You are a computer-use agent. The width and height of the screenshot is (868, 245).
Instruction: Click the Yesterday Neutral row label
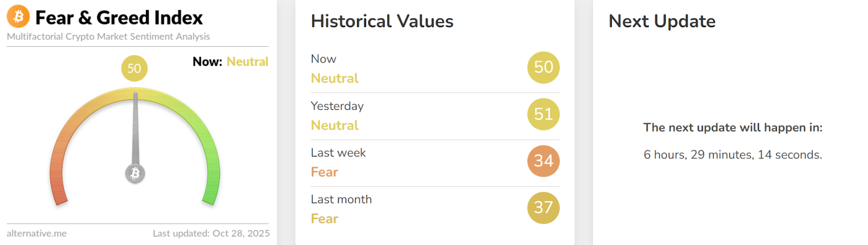335,125
